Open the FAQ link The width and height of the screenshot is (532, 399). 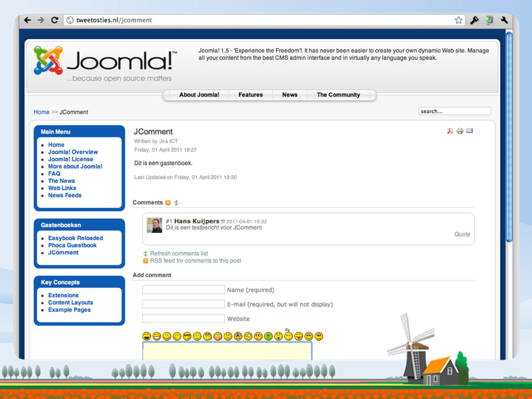54,174
